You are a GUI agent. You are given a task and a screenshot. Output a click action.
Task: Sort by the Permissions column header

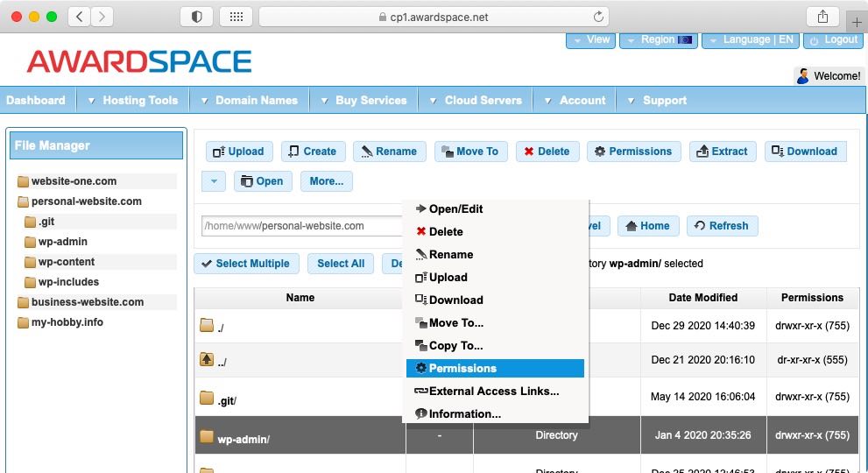[x=812, y=298]
